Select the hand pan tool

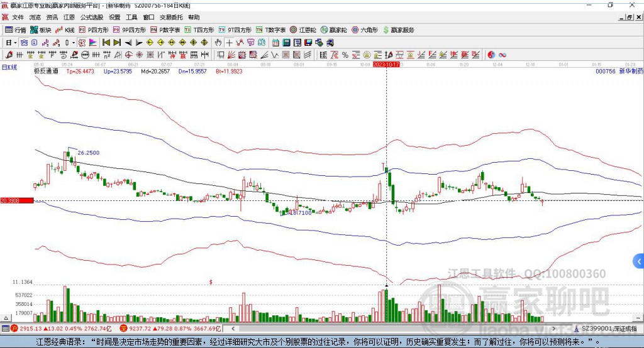218,43
